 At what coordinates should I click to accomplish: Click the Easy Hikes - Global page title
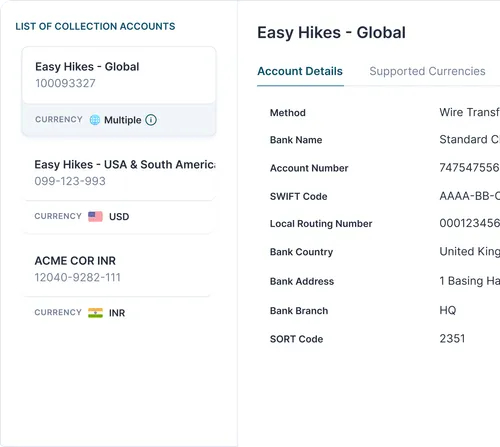[x=331, y=33]
